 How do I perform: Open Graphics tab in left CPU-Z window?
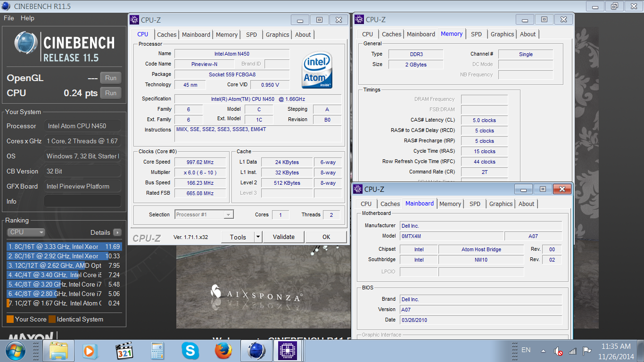[277, 34]
